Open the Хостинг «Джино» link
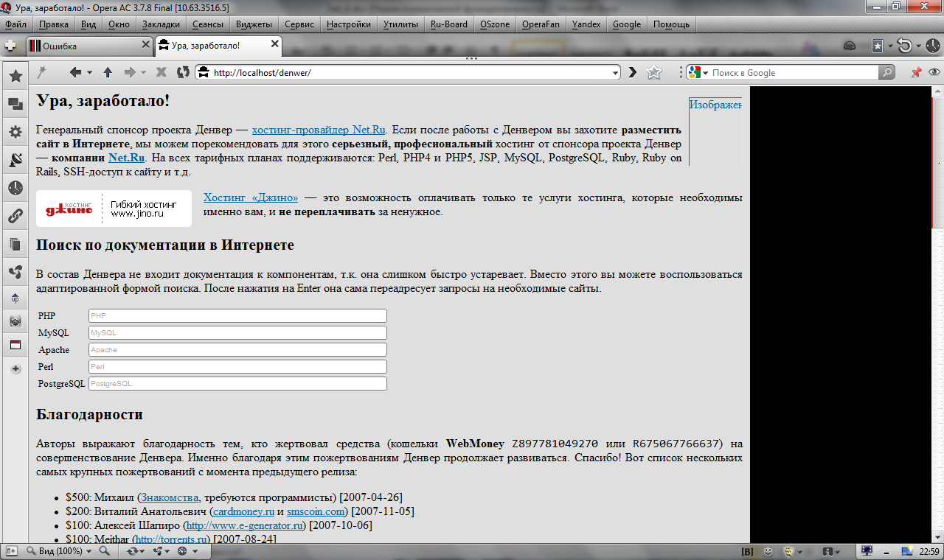This screenshot has height=560, width=944. [251, 197]
